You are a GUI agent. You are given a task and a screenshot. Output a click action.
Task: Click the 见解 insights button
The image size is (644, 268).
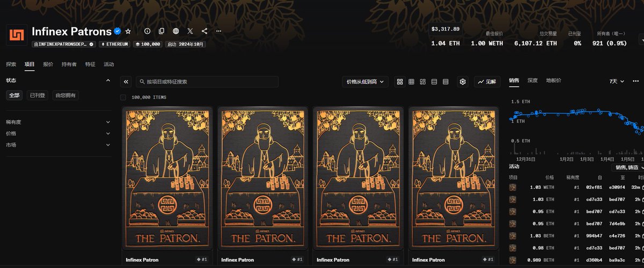coord(487,82)
